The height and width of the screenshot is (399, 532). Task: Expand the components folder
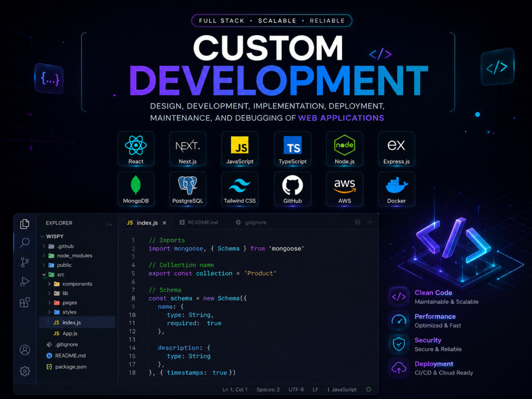click(49, 284)
